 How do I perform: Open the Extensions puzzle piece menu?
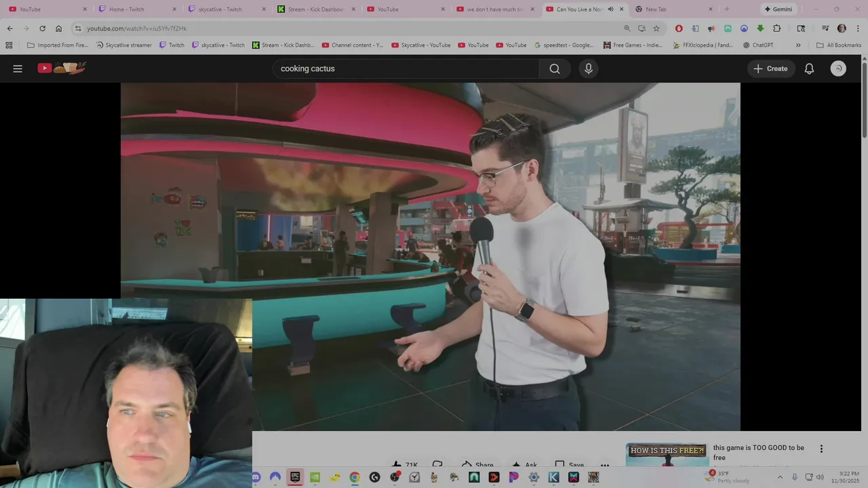click(776, 28)
